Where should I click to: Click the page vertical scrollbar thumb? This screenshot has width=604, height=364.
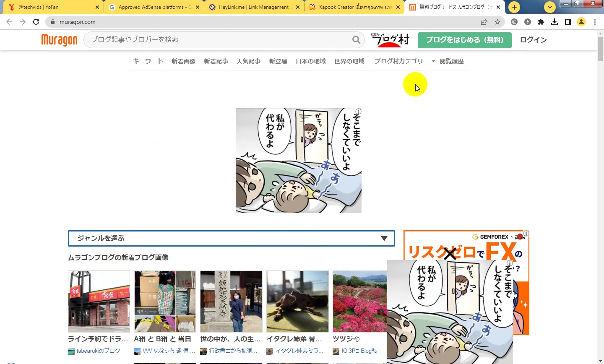601,49
